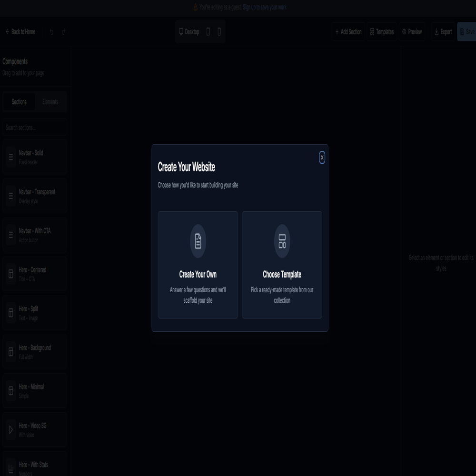Open the Sections tab
Screen dimensions: 476x476
[19, 102]
